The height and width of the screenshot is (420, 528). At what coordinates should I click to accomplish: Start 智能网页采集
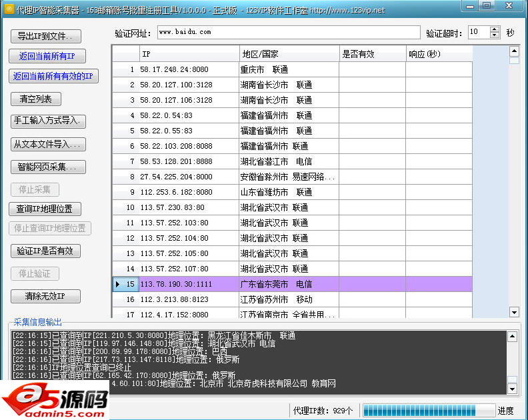click(x=48, y=167)
